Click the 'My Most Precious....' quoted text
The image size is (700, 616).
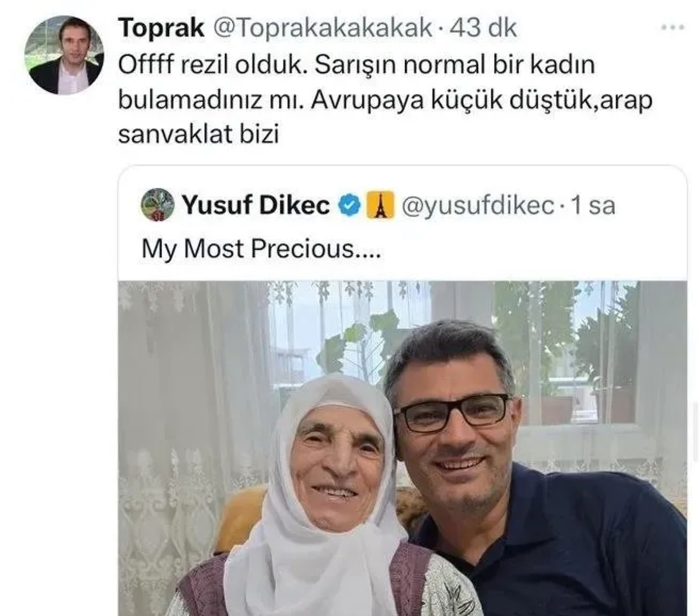click(261, 249)
